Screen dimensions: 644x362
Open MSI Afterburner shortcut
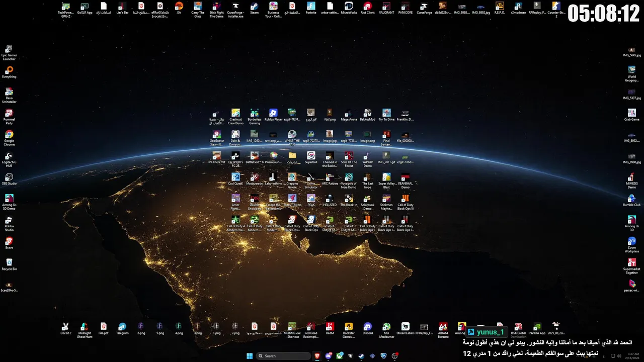[386, 330]
